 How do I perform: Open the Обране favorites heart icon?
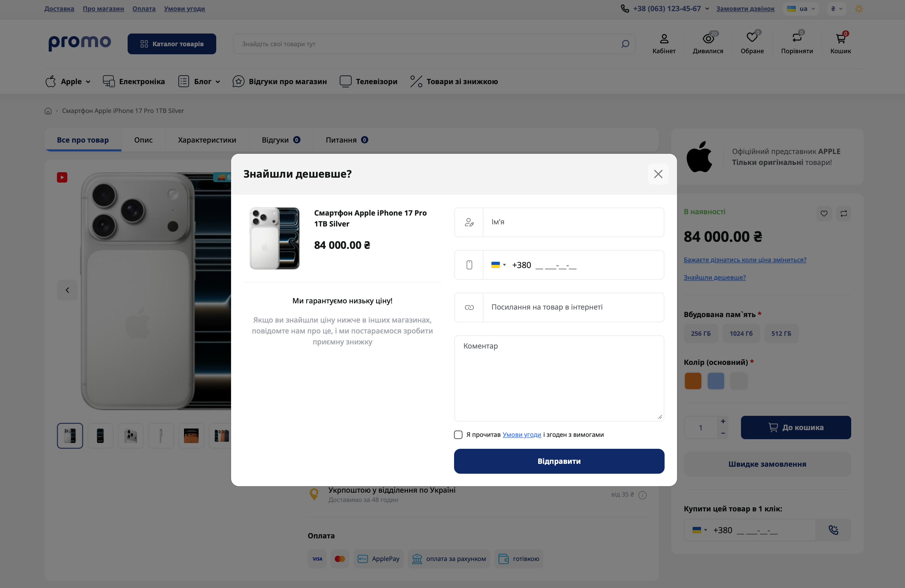pyautogui.click(x=752, y=38)
